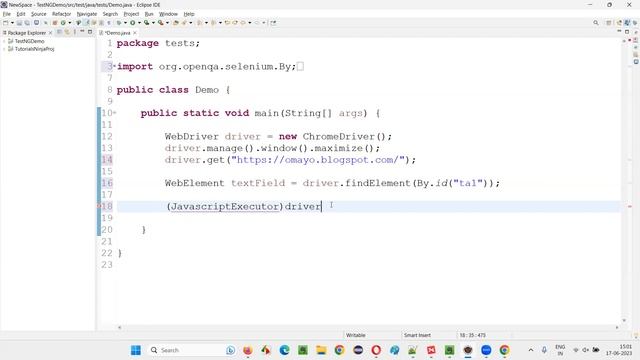Image resolution: width=640 pixels, height=360 pixels.
Task: Open the Search menu
Action: click(110, 14)
